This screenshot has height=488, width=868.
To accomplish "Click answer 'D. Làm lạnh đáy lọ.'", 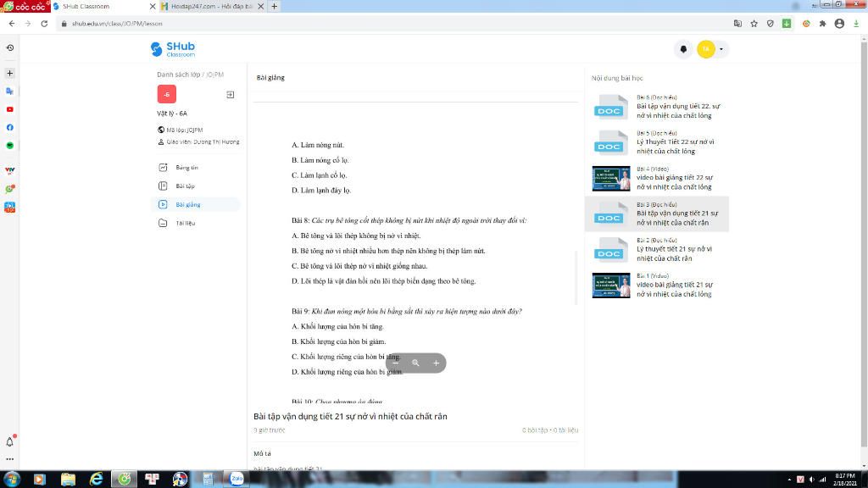I will click(x=321, y=191).
